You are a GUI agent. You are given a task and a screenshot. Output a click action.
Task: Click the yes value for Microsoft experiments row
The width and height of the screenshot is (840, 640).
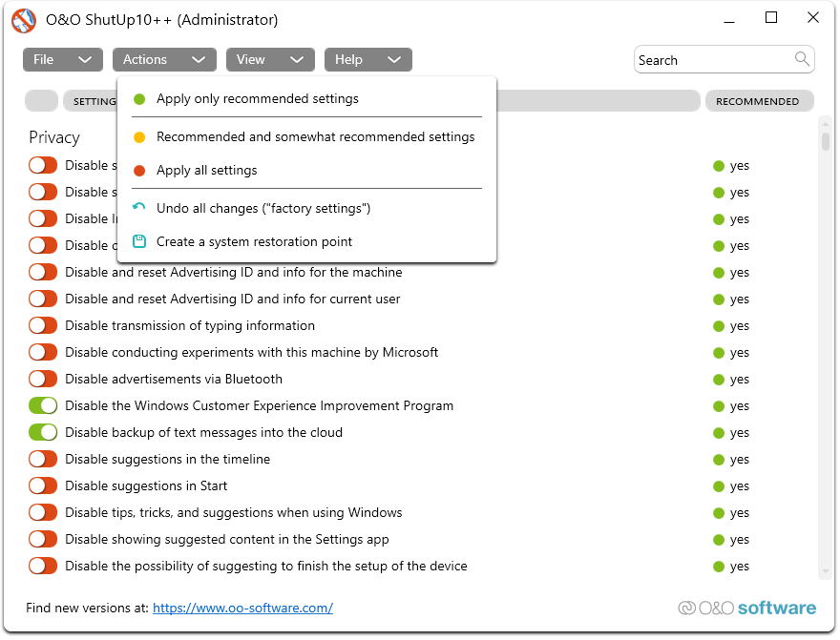pyautogui.click(x=740, y=353)
